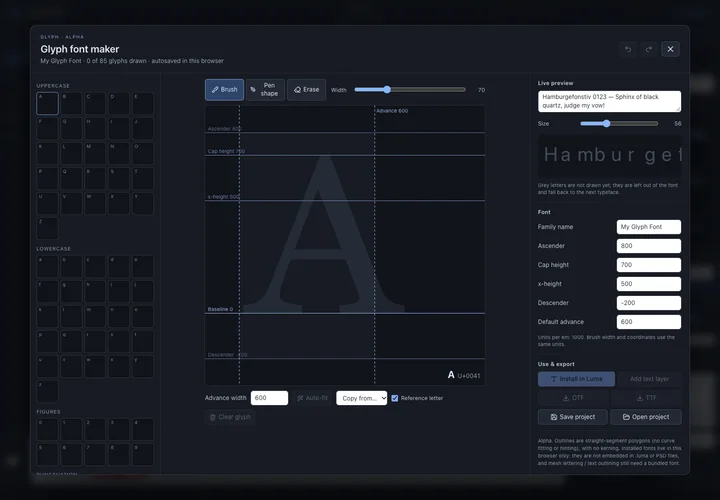The width and height of the screenshot is (720, 500).
Task: Click the Save project button
Action: point(573,417)
